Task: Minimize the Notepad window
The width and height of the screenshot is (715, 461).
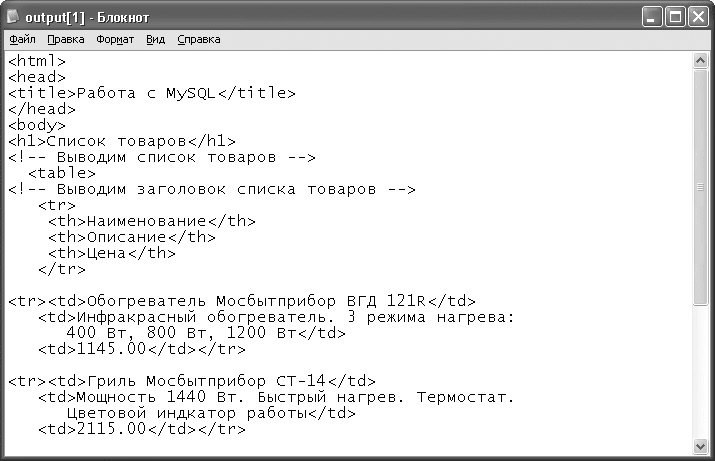Action: [x=652, y=17]
